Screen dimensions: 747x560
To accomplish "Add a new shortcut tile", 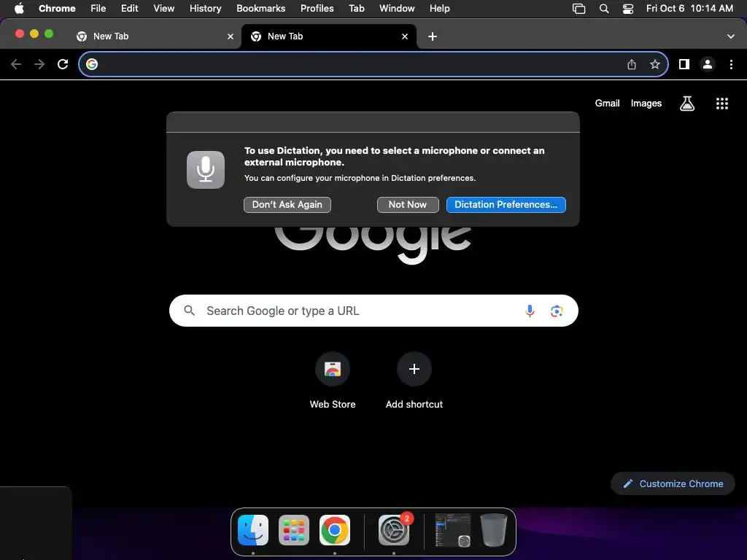I will tap(414, 381).
